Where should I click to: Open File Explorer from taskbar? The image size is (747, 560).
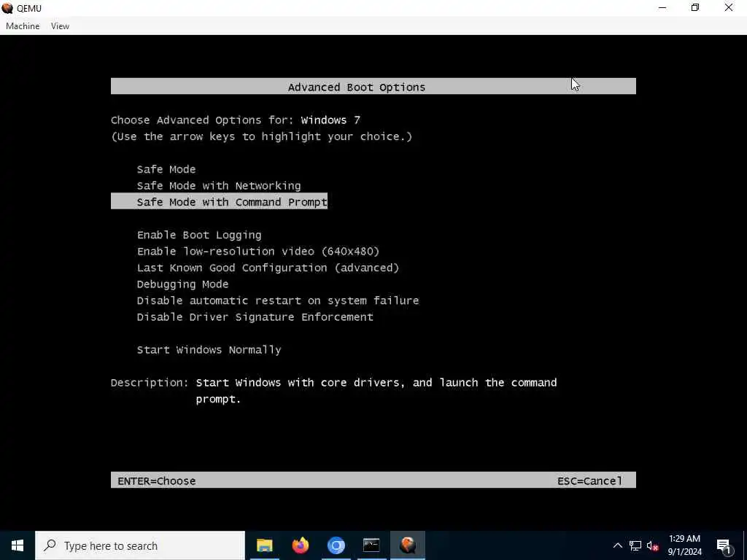tap(264, 545)
